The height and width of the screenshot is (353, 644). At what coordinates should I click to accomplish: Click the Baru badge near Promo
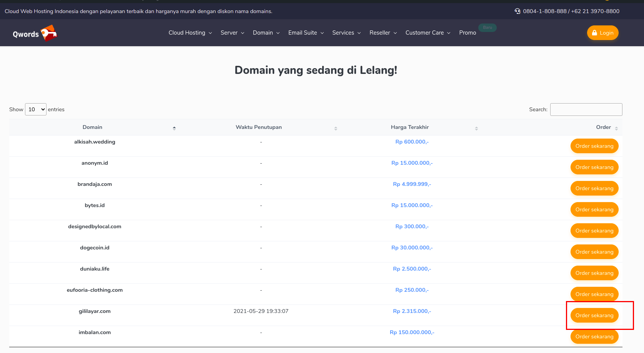click(487, 28)
